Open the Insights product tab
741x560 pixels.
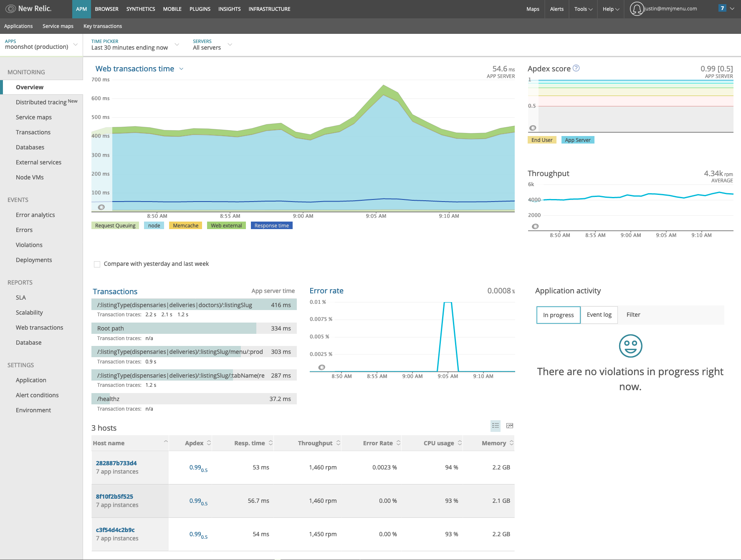(229, 9)
